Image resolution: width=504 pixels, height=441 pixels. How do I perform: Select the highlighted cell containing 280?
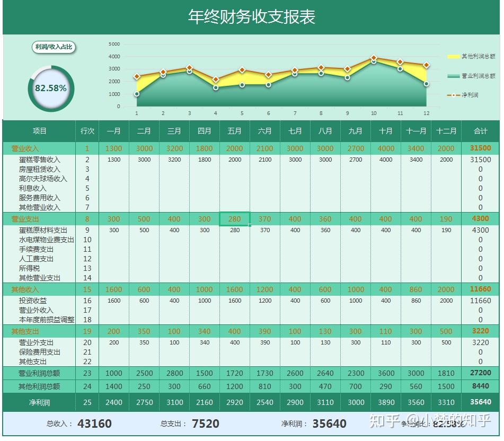(x=234, y=219)
